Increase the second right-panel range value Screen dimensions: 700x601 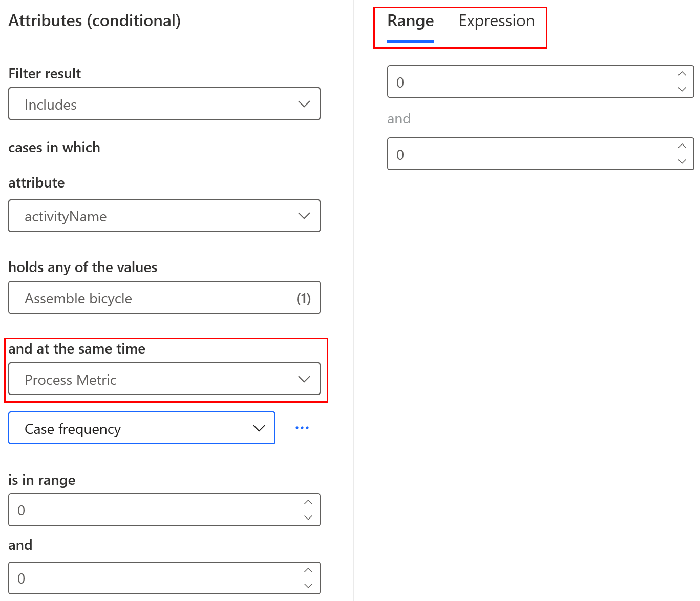682,147
